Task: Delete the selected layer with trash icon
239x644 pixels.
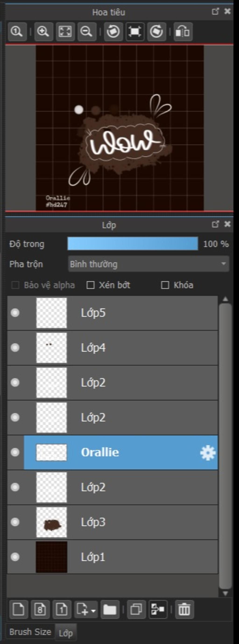Action: click(184, 609)
